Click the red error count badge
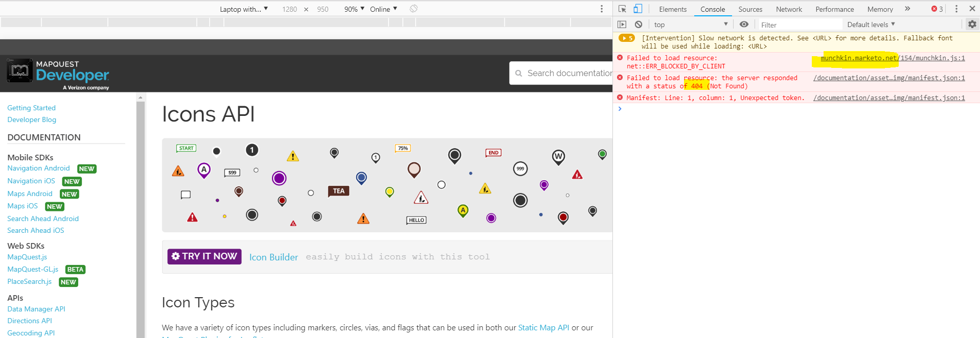 coord(937,9)
